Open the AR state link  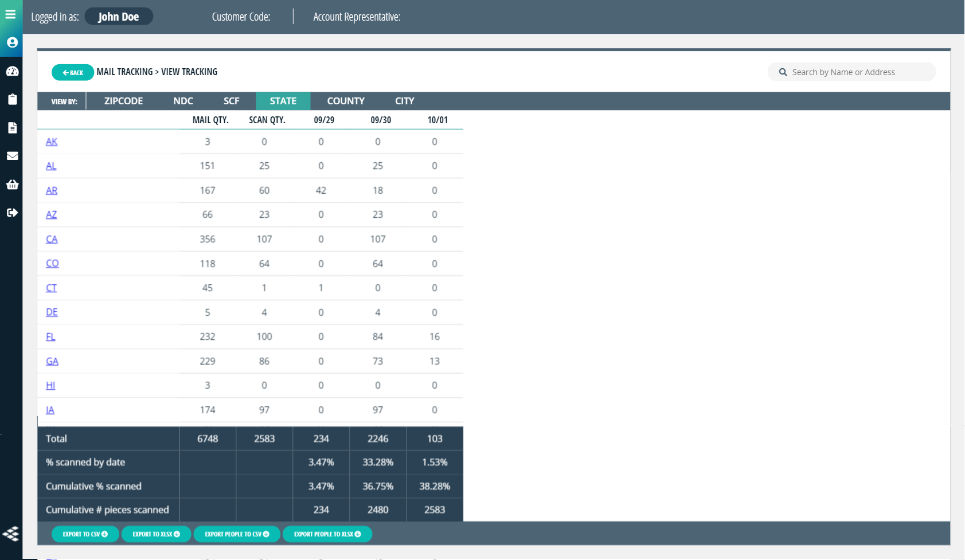(x=52, y=190)
